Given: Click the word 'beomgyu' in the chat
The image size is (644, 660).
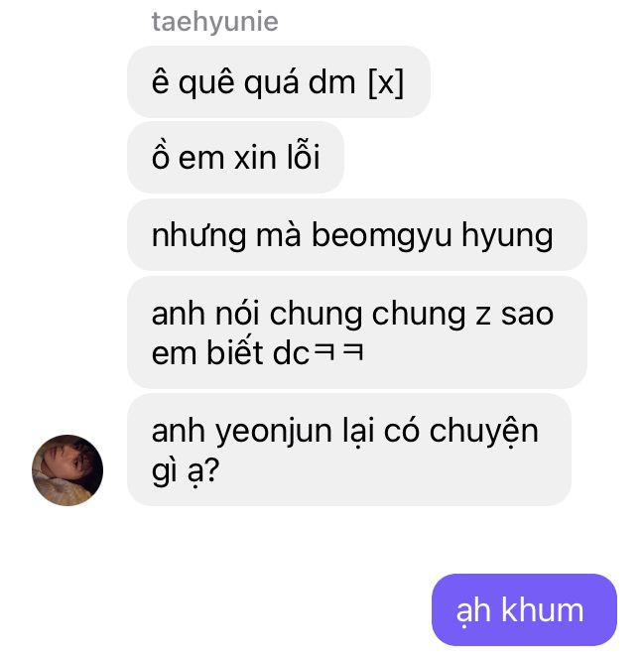Looking at the screenshot, I should (x=381, y=237).
